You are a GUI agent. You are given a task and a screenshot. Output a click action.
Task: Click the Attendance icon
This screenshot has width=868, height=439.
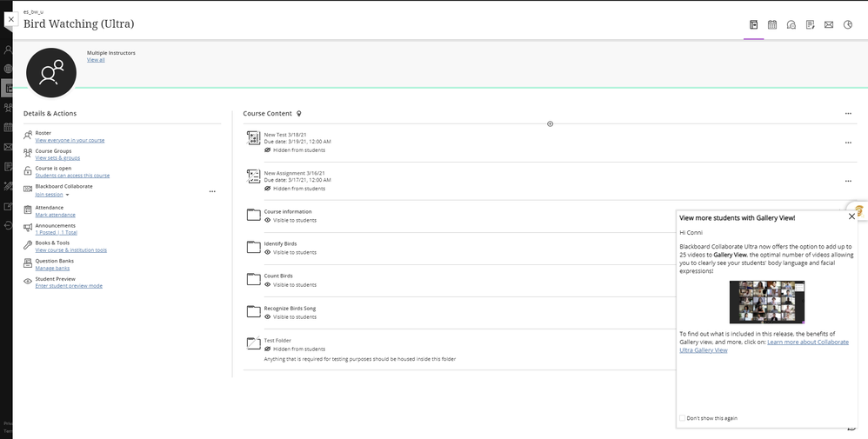(x=28, y=210)
